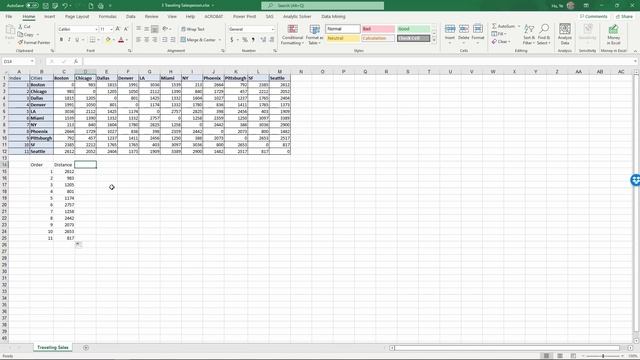Click the Copy icon
Screen dimensions: 640x360
coord(20,34)
